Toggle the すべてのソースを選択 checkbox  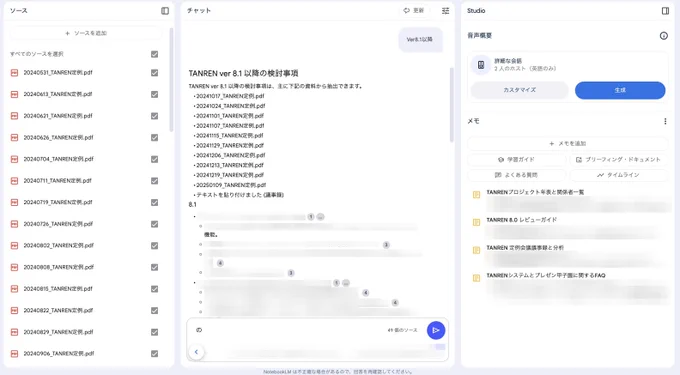coord(154,54)
